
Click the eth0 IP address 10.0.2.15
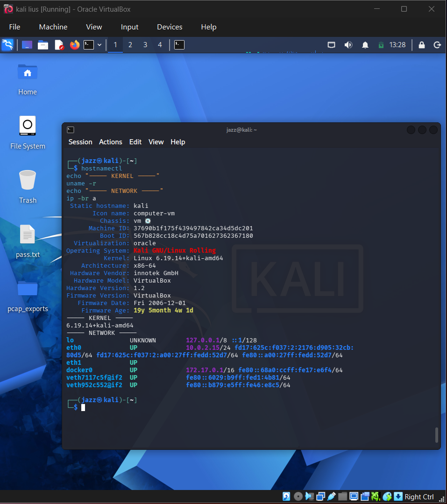pos(202,348)
